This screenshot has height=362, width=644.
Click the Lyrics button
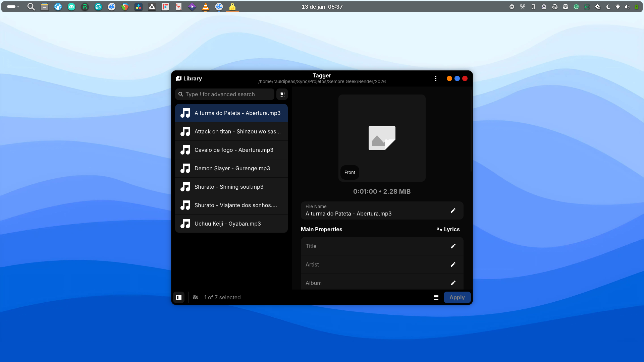tap(448, 229)
